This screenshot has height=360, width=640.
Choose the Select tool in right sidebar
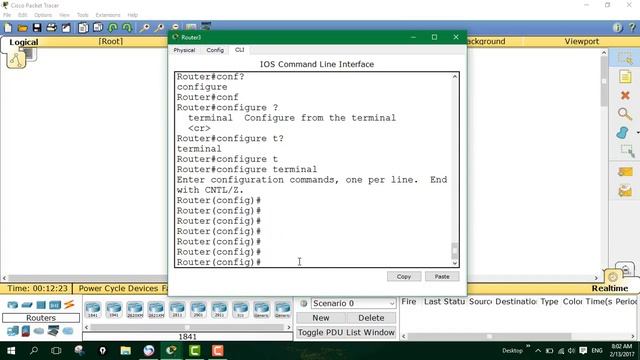(x=625, y=58)
